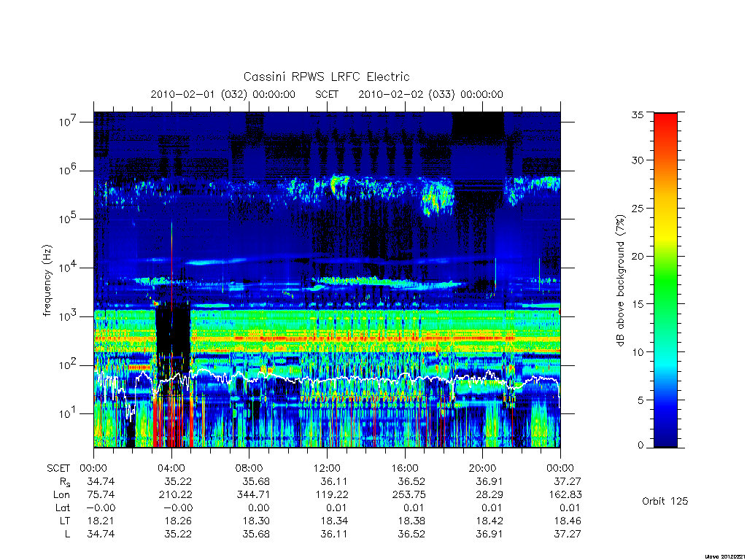This screenshot has width=747, height=560.
Task: Select Lon value "28.29"
Action: click(489, 495)
